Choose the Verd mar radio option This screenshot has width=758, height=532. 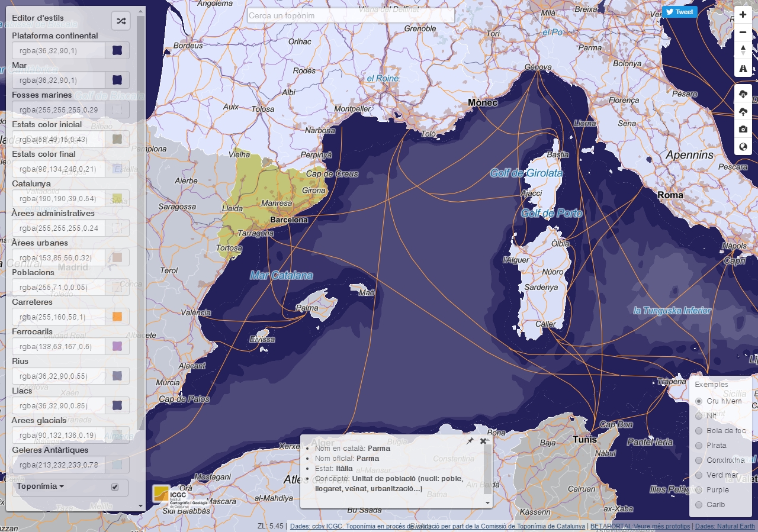coord(699,475)
